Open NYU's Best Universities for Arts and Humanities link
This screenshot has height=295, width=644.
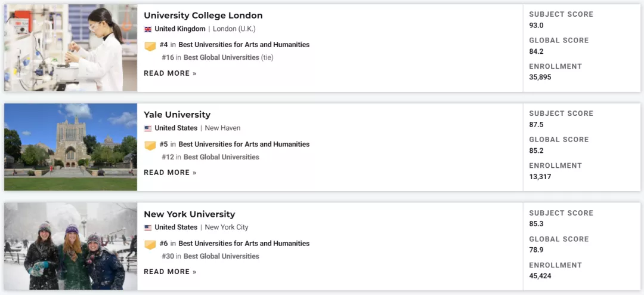[x=244, y=243]
